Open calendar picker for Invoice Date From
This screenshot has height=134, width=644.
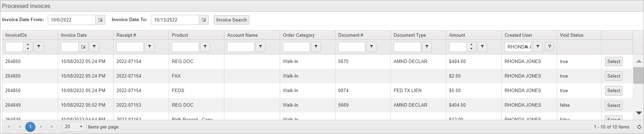100,20
